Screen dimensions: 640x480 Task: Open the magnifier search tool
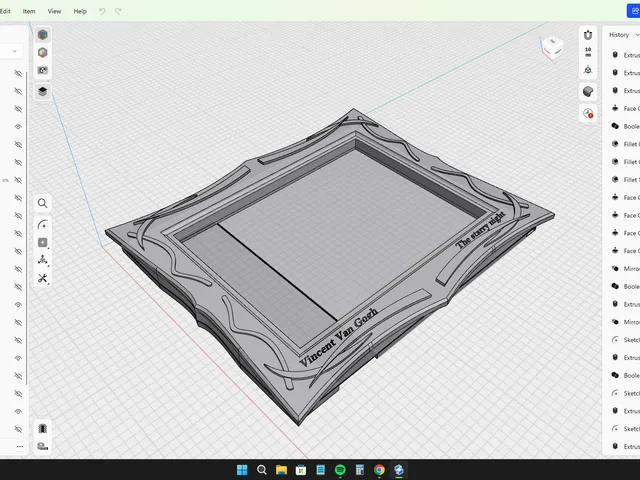(42, 203)
